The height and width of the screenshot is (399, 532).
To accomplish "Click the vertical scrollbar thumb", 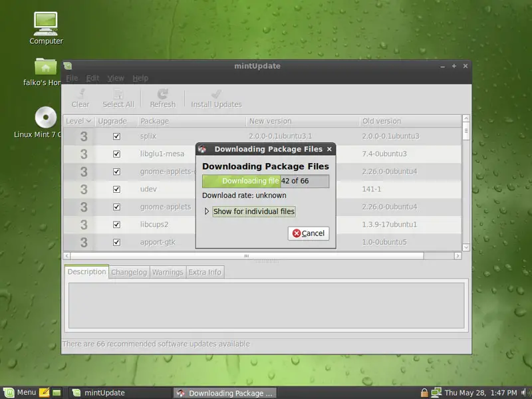I will click(x=466, y=131).
